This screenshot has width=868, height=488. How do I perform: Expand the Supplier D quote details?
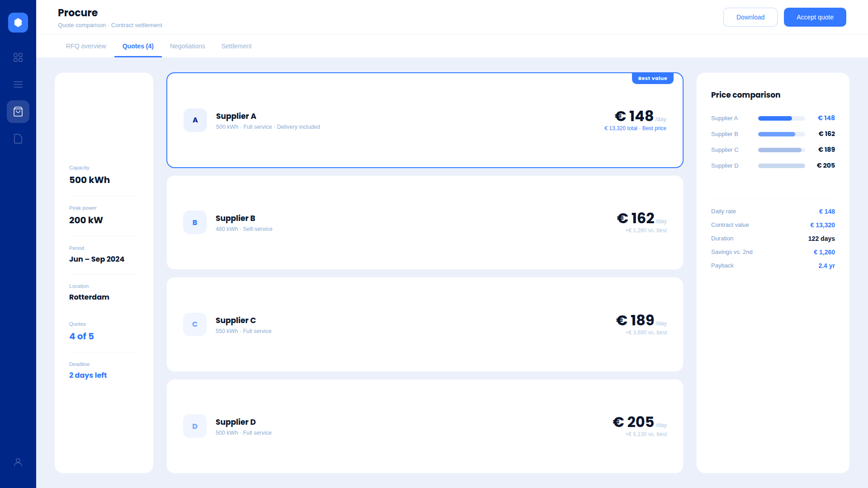pos(425,426)
